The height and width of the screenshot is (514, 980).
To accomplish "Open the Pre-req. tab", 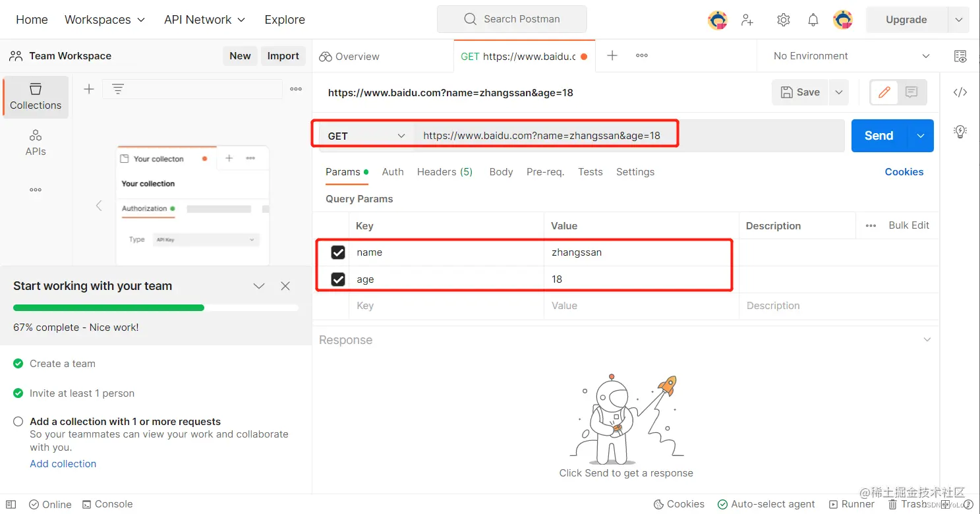I will 545,172.
